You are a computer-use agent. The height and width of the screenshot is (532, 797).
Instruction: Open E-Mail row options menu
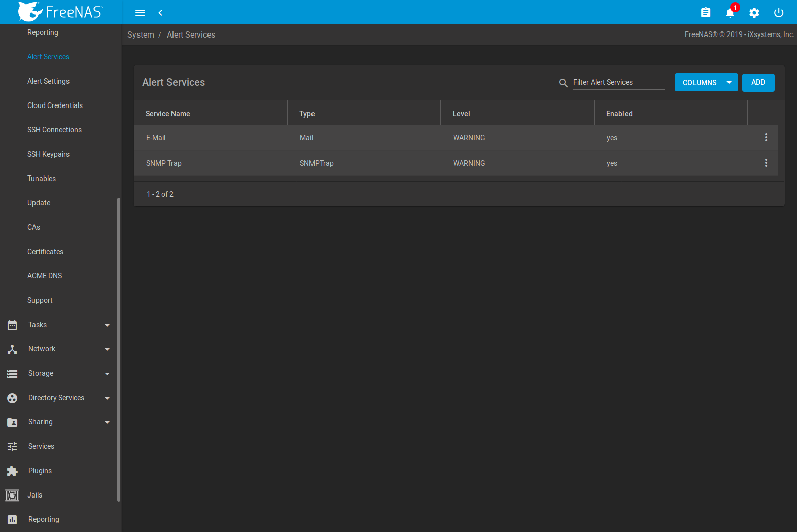point(766,137)
